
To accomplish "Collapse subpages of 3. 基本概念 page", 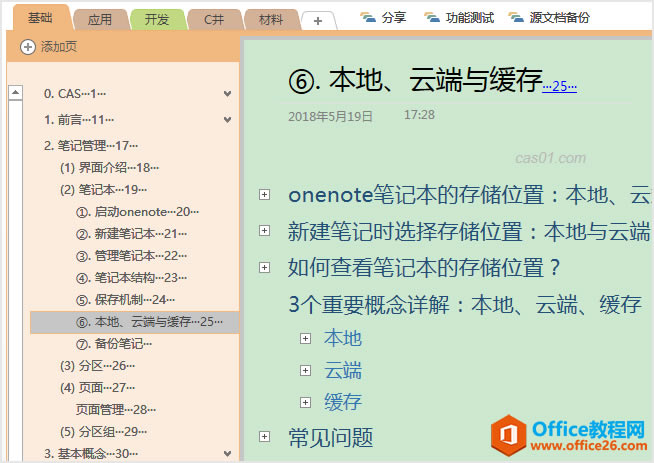I will tap(227, 453).
